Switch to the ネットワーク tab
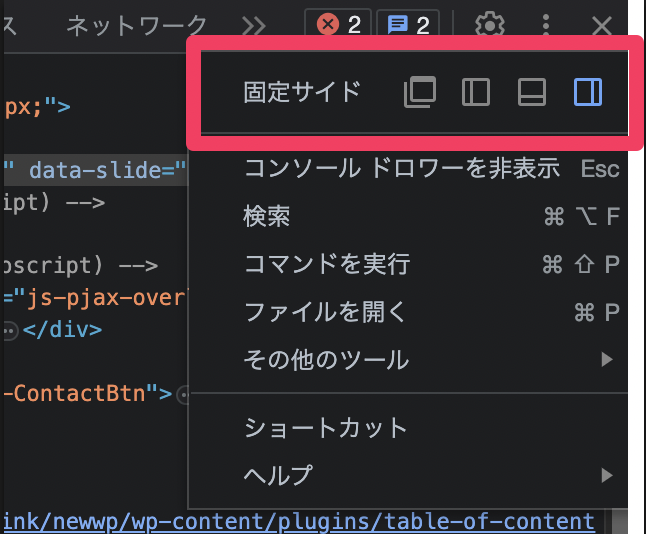 click(136, 26)
